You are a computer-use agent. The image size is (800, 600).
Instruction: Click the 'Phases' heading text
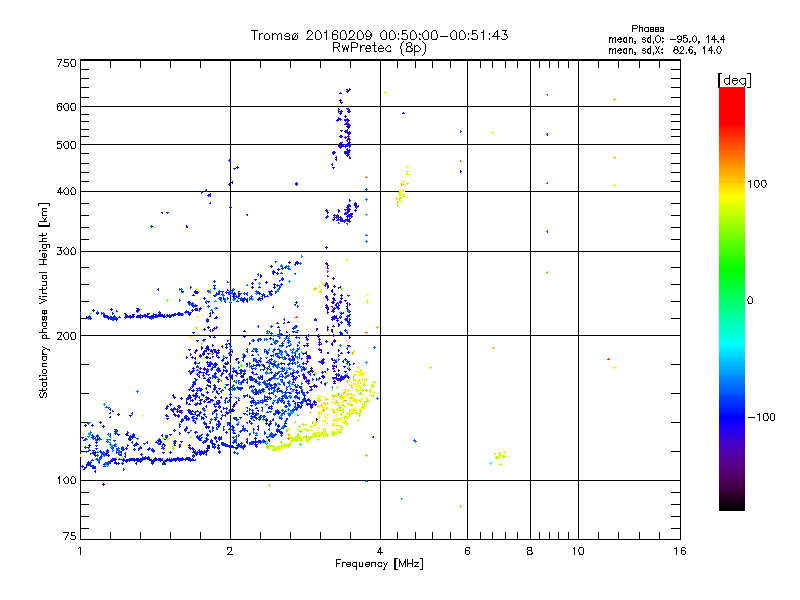coord(647,29)
